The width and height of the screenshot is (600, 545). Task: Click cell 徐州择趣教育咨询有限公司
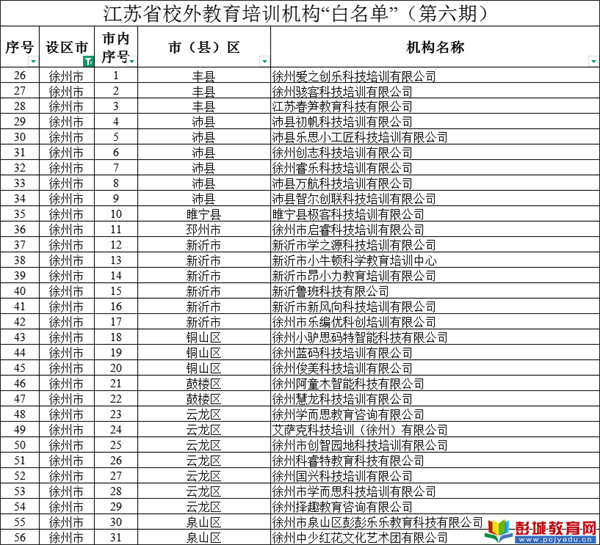click(x=435, y=506)
